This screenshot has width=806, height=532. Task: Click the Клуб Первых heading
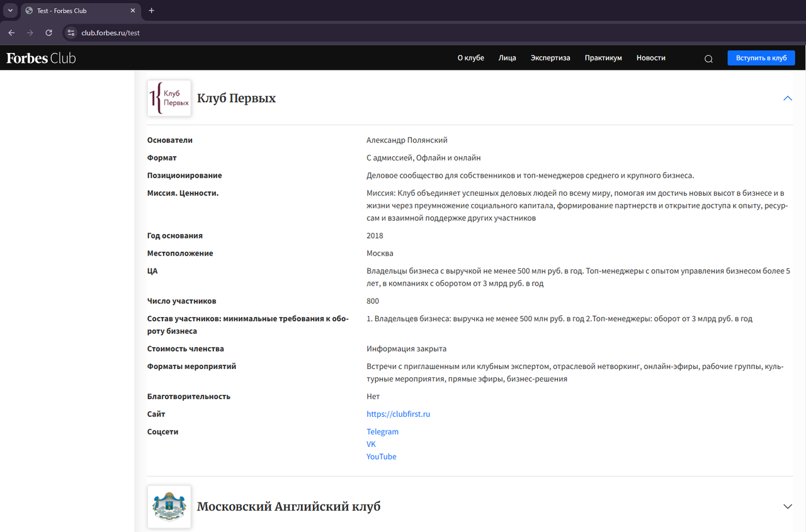point(236,98)
